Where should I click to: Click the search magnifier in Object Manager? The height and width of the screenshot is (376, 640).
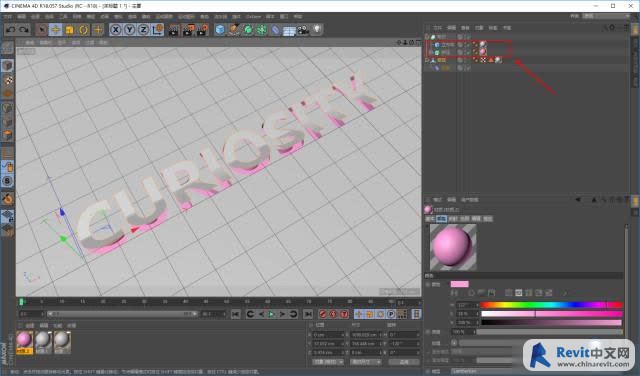605,28
